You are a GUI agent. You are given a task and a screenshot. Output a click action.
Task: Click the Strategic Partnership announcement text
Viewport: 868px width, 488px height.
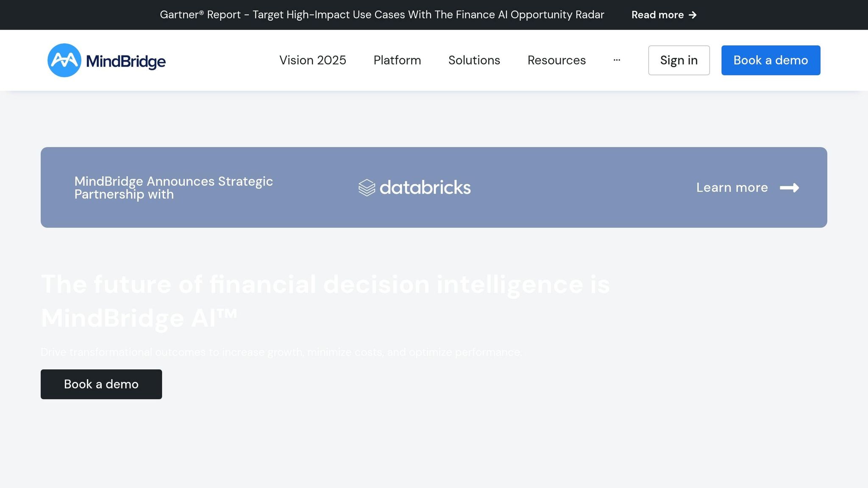(174, 188)
